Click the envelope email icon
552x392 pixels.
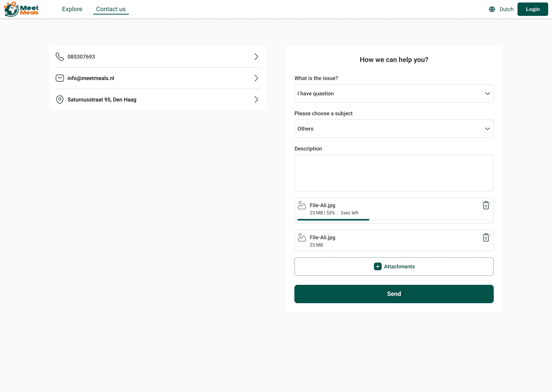[x=60, y=78]
